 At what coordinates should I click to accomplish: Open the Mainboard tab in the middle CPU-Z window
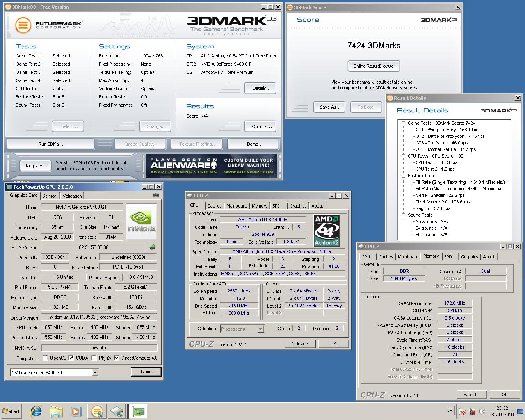pos(237,206)
